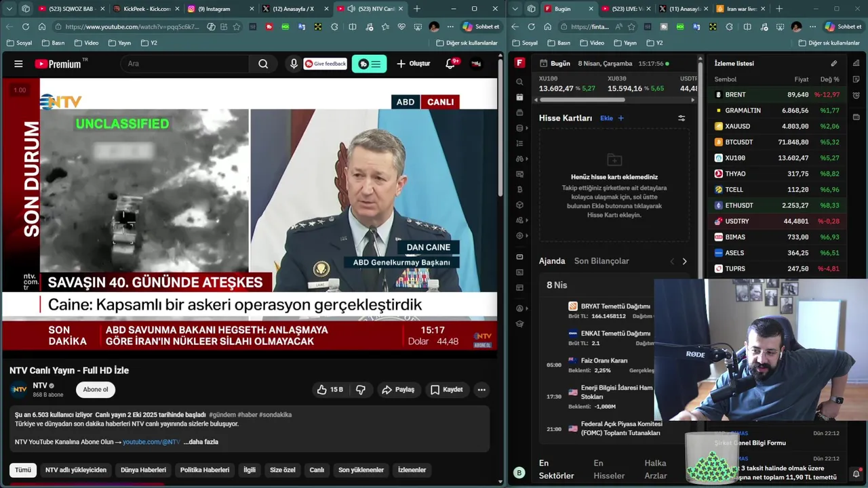Expand tab search chevron in left browser

9,9
